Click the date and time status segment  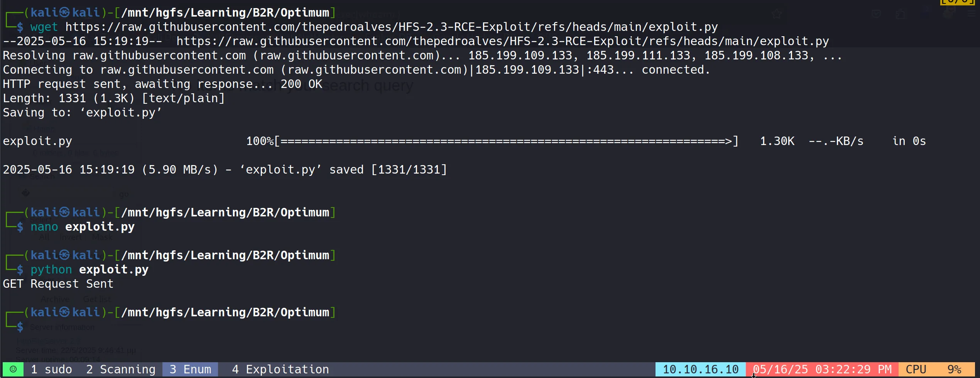tap(822, 369)
